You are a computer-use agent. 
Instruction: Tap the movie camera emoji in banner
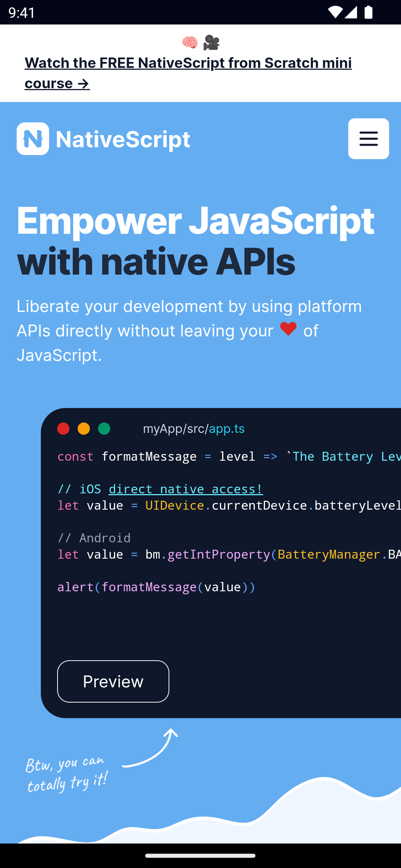211,43
